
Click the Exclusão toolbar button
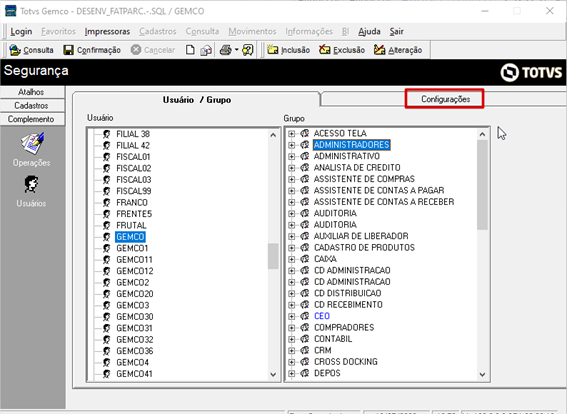coord(342,50)
